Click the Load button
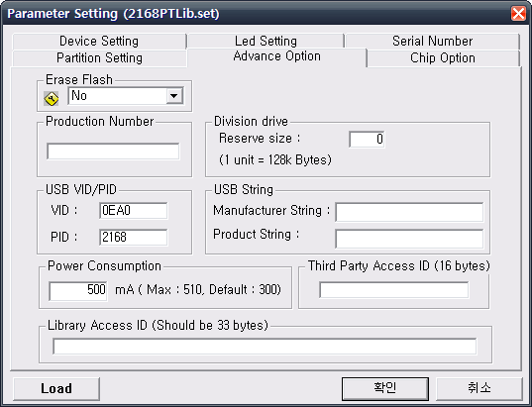 click(x=56, y=389)
